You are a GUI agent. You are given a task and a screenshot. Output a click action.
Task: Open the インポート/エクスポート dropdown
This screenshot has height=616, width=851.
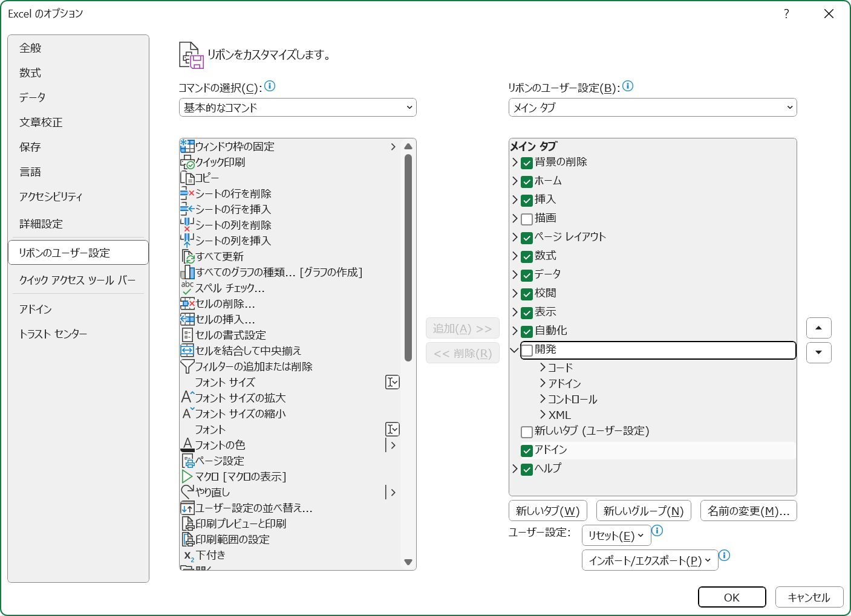tap(650, 560)
